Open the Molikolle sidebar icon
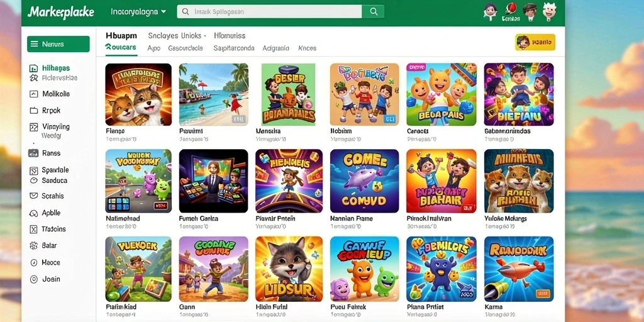This screenshot has width=644, height=322. (34, 94)
